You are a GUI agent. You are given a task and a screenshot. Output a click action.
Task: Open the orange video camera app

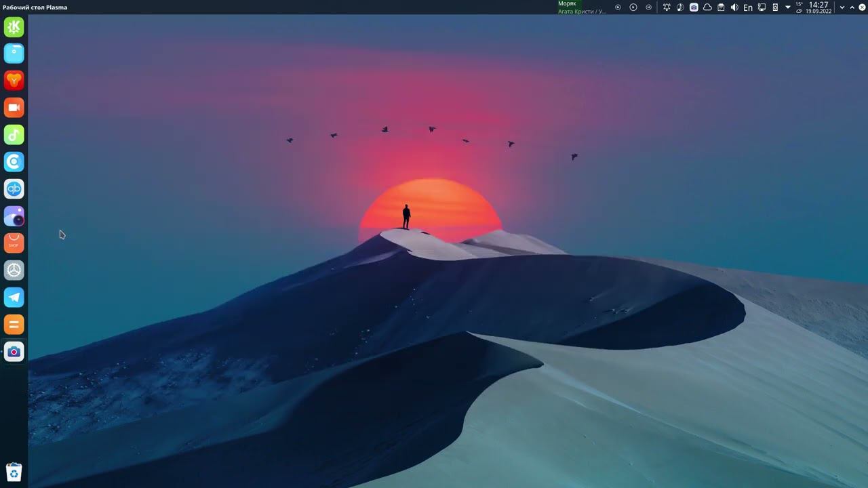(x=14, y=108)
